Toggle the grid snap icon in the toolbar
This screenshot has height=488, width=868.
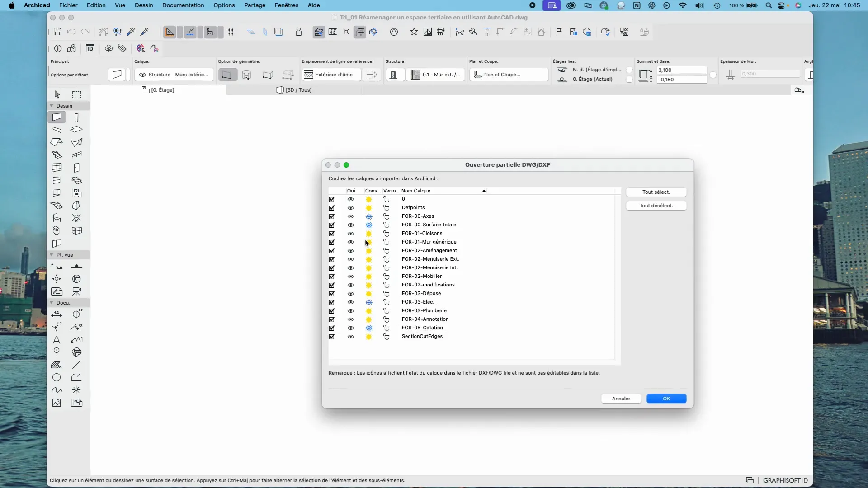pos(231,32)
